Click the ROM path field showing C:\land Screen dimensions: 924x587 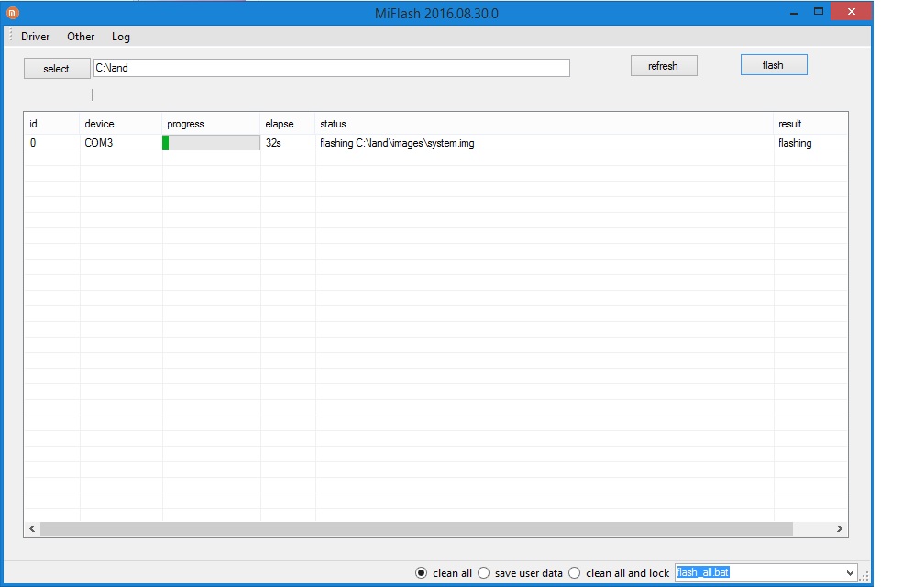click(331, 68)
